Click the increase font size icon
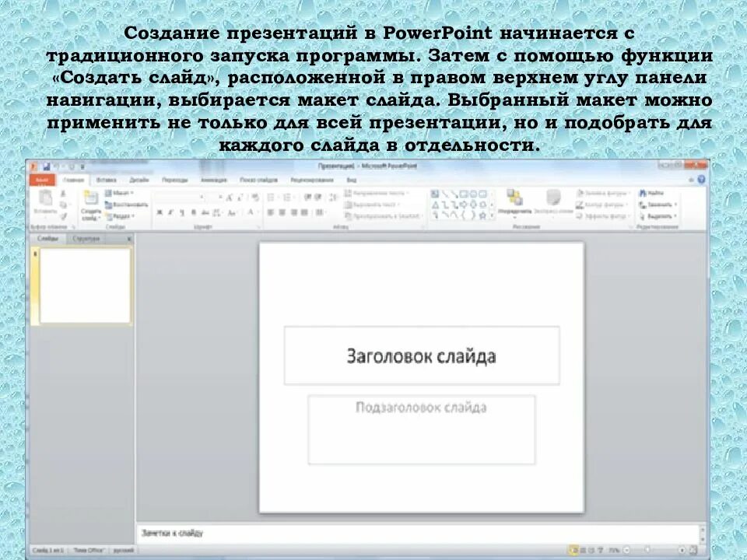Image resolution: width=747 pixels, height=560 pixels. coord(230,197)
